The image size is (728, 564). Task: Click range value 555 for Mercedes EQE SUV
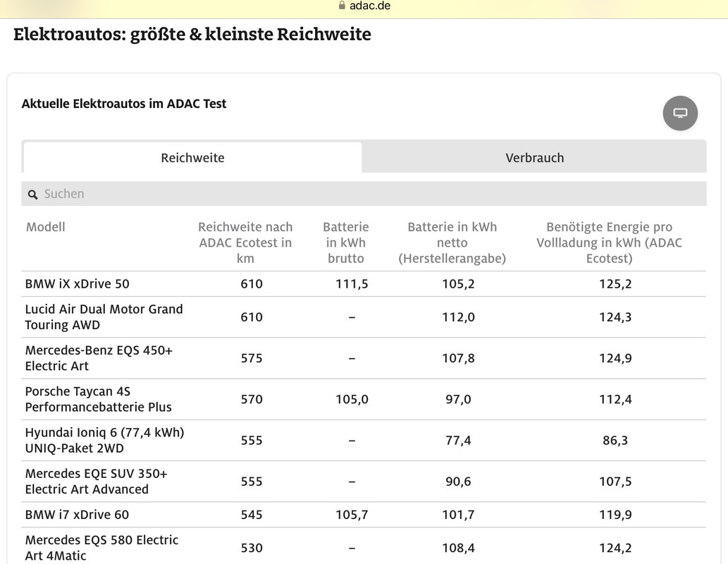252,482
